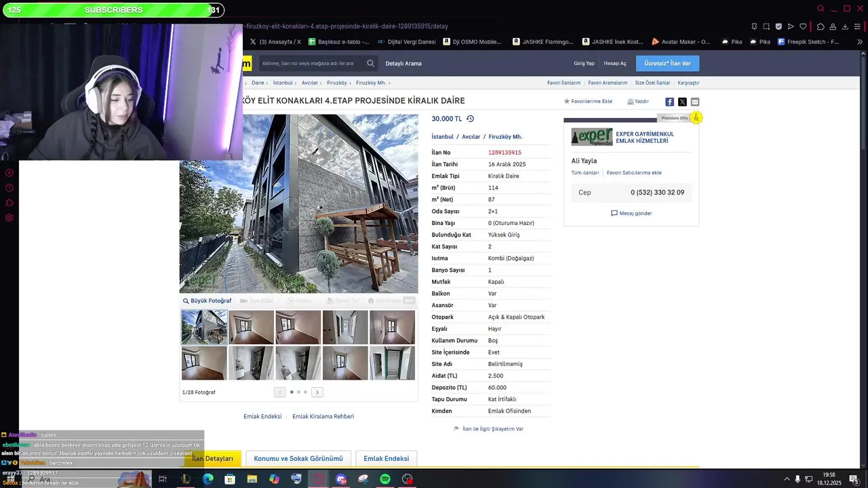Open Emlak Kiralama Rehberi link
This screenshot has height=488, width=868.
pyautogui.click(x=323, y=416)
